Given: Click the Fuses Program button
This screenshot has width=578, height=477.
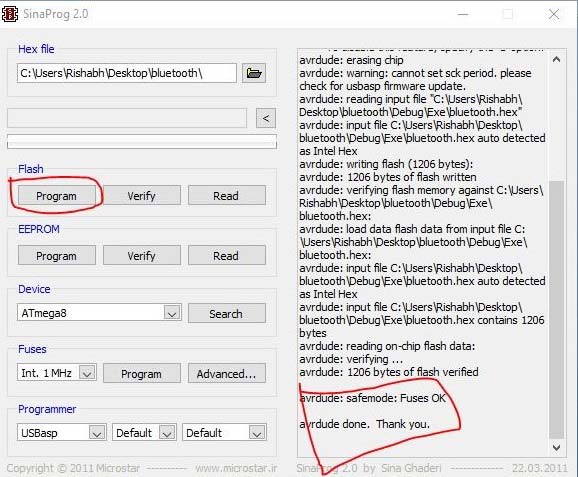Looking at the screenshot, I should point(142,373).
